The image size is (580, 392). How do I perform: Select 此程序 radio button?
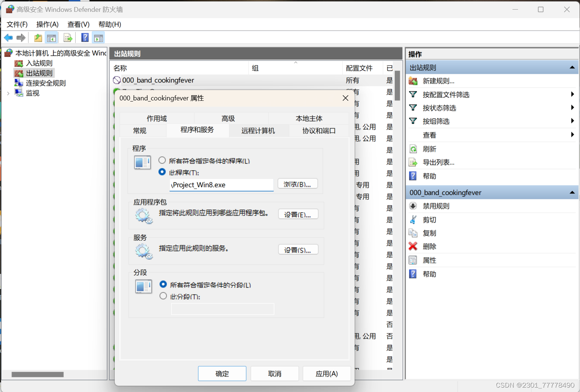point(162,172)
